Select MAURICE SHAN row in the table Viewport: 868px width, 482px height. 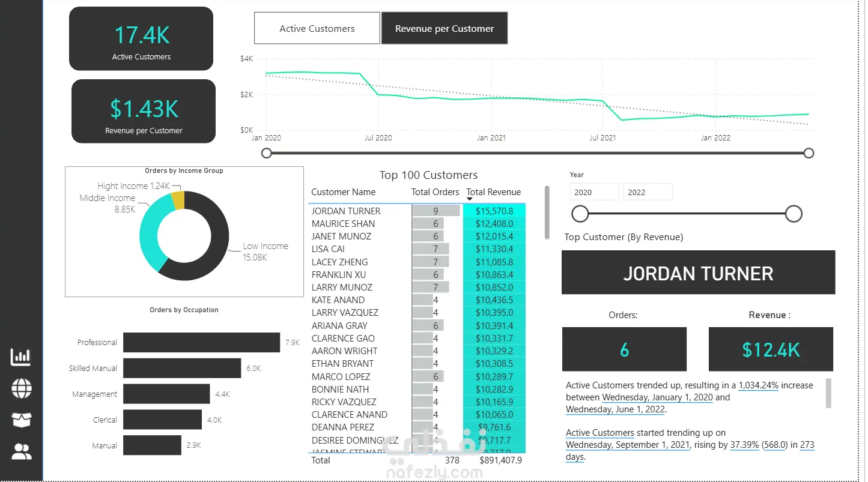click(417, 223)
